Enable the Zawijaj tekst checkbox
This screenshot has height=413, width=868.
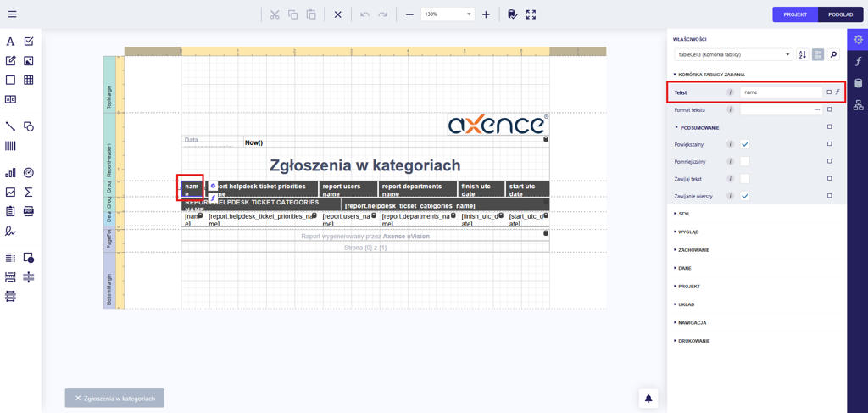pos(744,179)
